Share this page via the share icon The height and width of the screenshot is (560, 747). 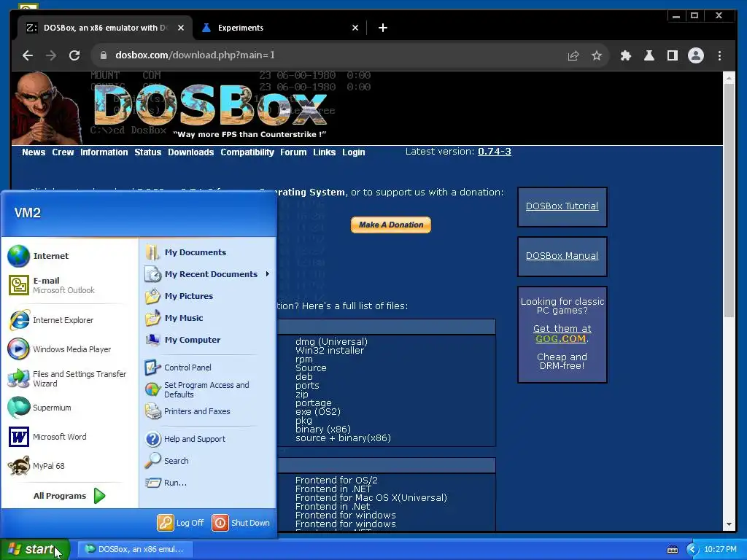pyautogui.click(x=573, y=55)
